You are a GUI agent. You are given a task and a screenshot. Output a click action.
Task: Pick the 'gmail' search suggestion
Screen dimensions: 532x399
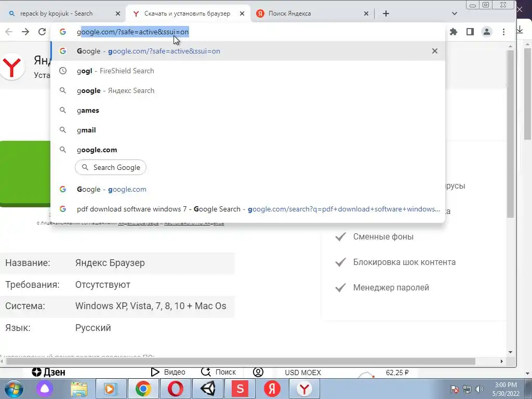(248, 130)
